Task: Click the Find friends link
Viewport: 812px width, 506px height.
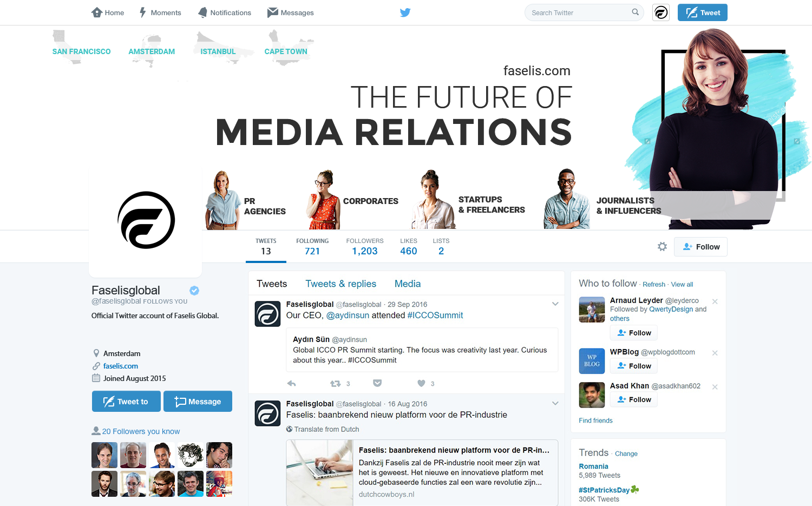Action: click(595, 420)
